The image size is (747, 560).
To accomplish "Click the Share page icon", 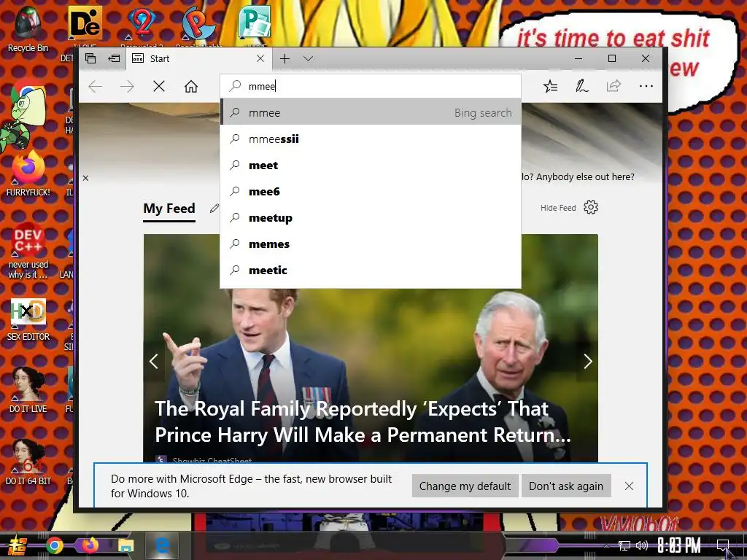I will (614, 86).
